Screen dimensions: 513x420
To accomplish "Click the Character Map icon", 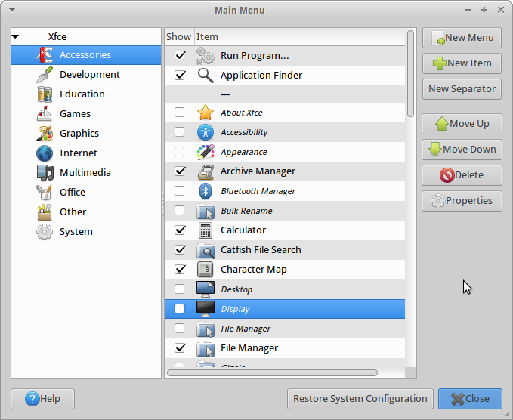I will point(206,270).
